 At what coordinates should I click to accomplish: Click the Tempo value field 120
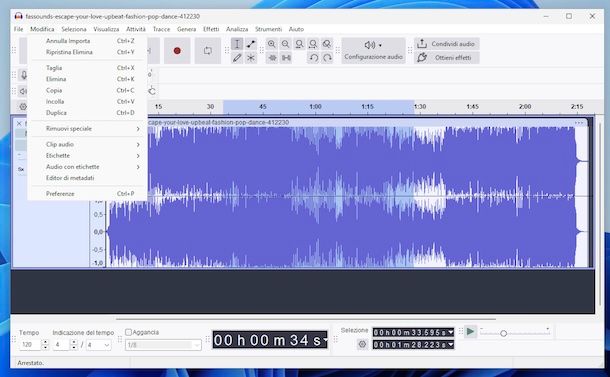pyautogui.click(x=30, y=345)
